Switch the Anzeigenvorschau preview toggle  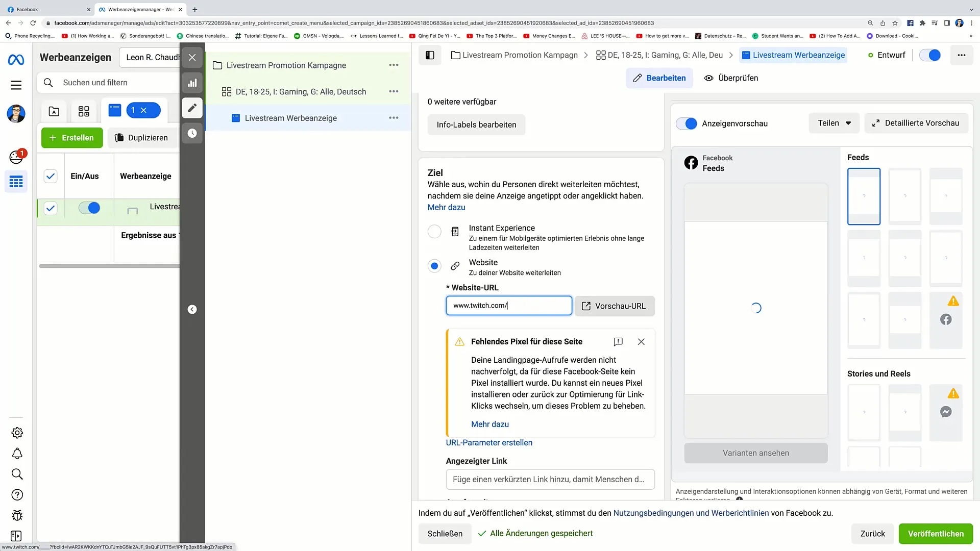coord(687,123)
